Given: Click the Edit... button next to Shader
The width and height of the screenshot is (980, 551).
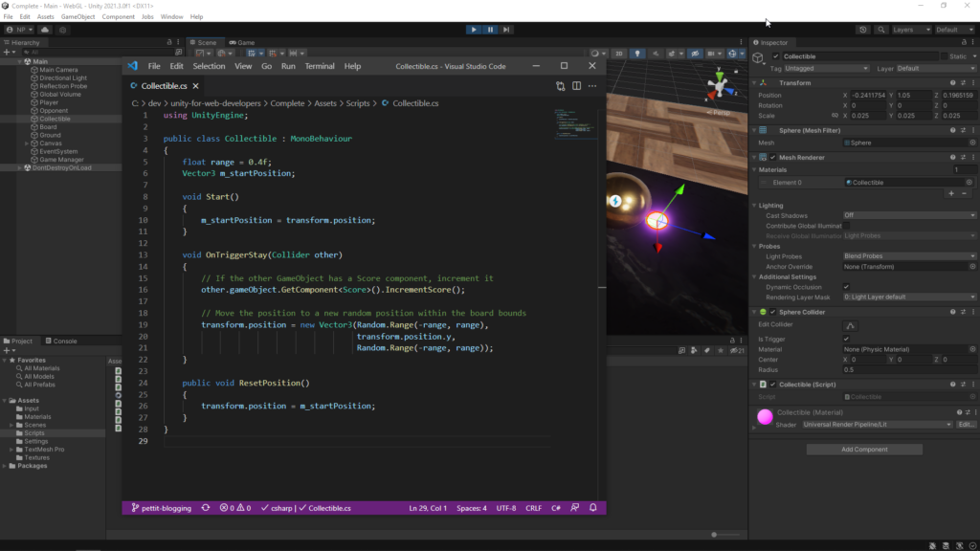Looking at the screenshot, I should click(967, 424).
